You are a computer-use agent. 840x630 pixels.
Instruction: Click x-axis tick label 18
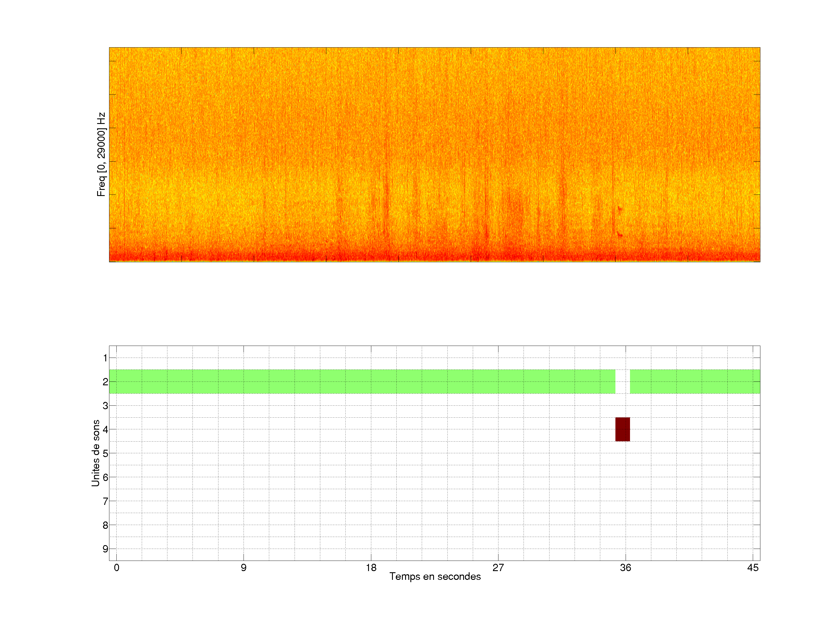371,568
